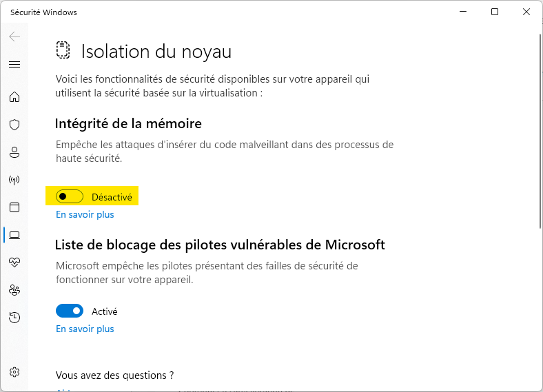Open family options icon

tap(14, 290)
